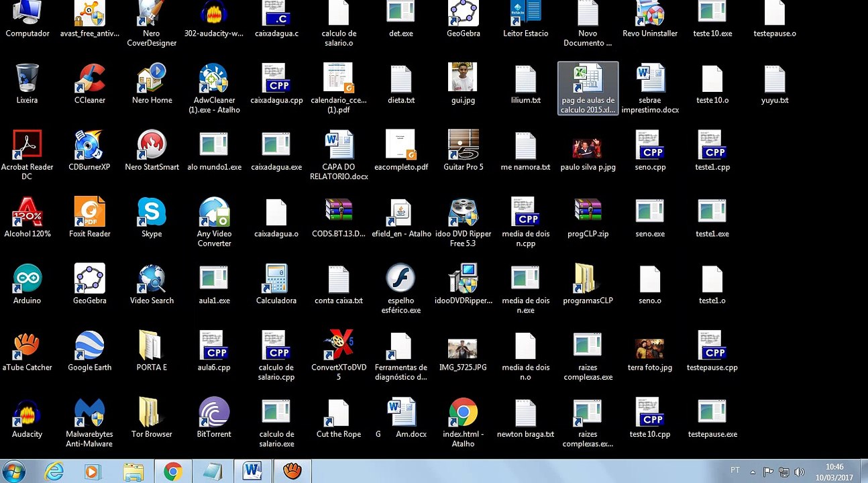Select the Any Video Converter icon
The width and height of the screenshot is (868, 483).
pyautogui.click(x=214, y=222)
